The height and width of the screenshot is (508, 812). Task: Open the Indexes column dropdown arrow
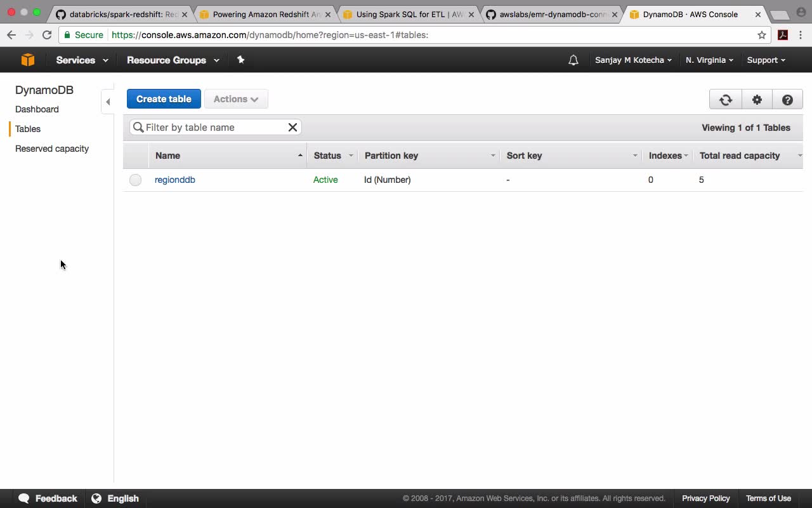tap(686, 156)
